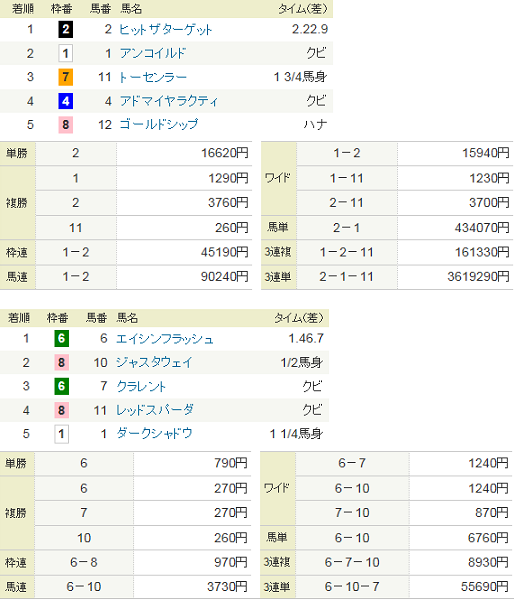Open horse link トーセンラー
This screenshot has width=515, height=600.
tap(153, 77)
